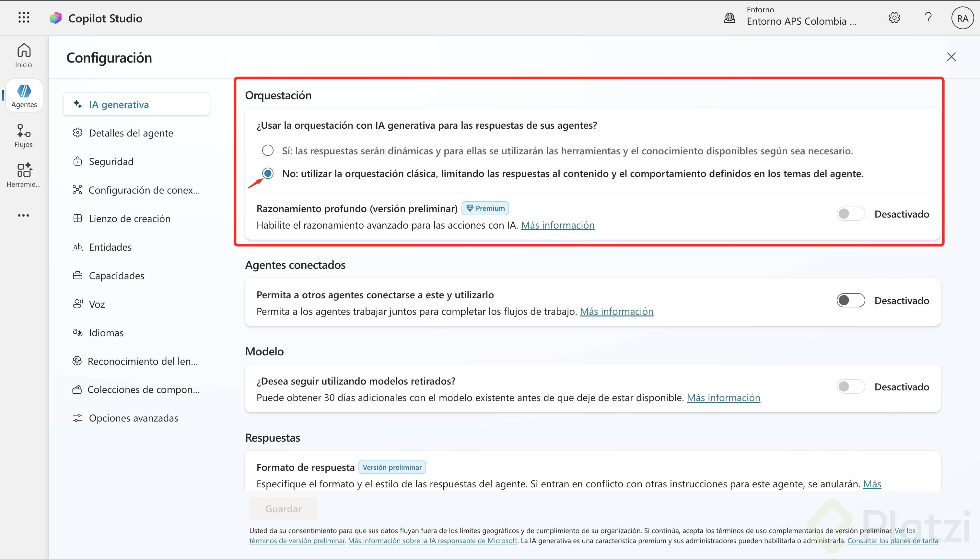Image resolution: width=980 pixels, height=559 pixels.
Task: Open the Entidades settings section
Action: pyautogui.click(x=110, y=247)
